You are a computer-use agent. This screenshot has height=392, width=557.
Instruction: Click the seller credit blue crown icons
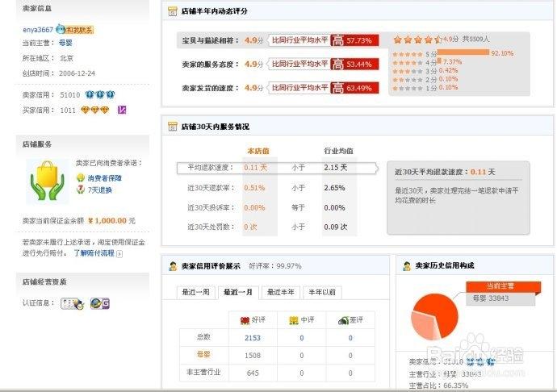click(x=100, y=95)
